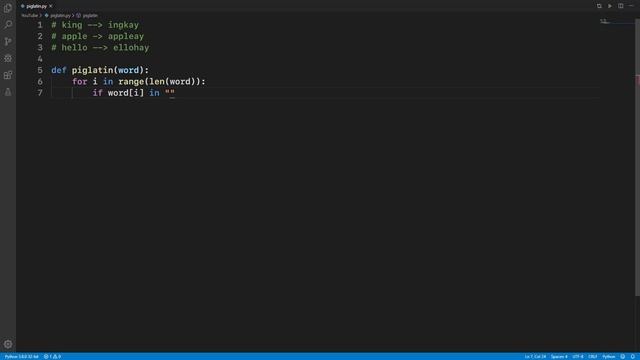
Task: Open the Testing flask icon view
Action: [x=8, y=92]
